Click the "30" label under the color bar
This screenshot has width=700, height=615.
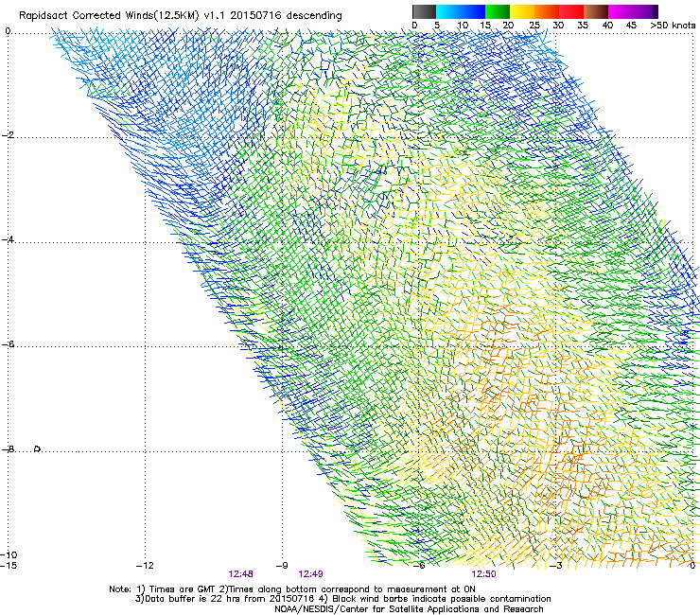coord(558,26)
